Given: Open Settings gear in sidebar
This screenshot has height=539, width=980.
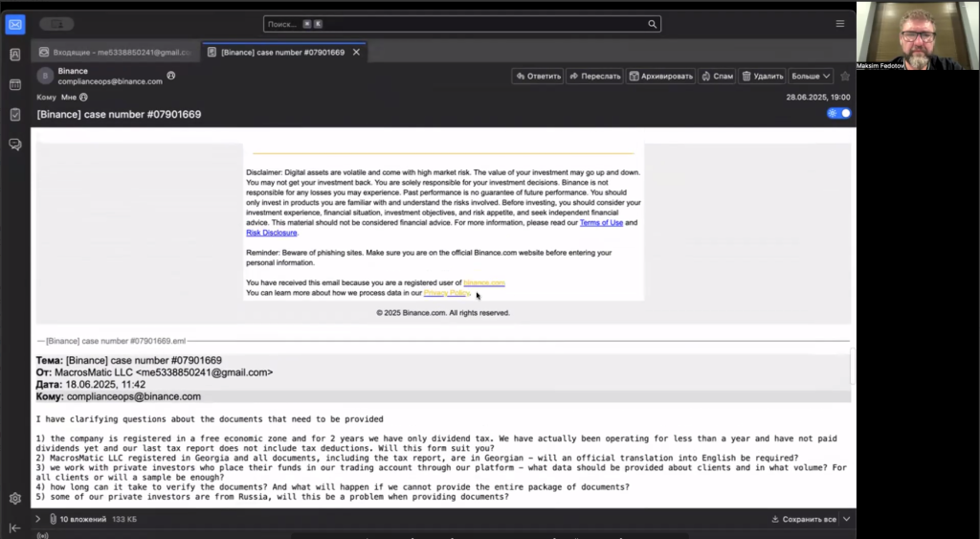Looking at the screenshot, I should 15,499.
